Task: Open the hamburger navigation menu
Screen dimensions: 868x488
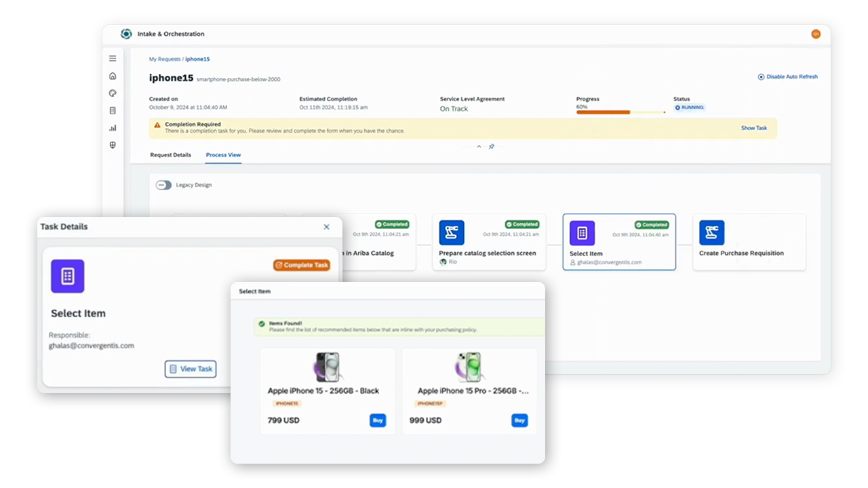Action: 113,59
